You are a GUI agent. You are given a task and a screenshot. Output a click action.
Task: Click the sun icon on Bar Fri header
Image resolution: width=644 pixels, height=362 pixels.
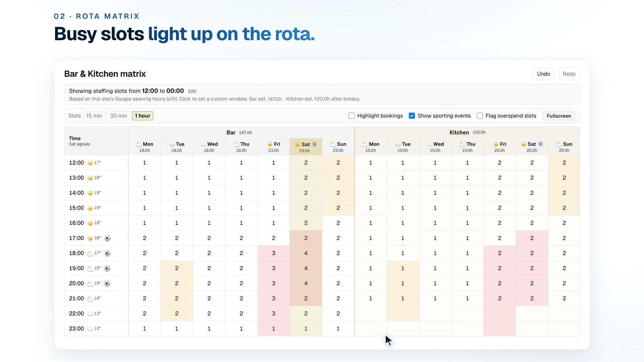(x=270, y=144)
